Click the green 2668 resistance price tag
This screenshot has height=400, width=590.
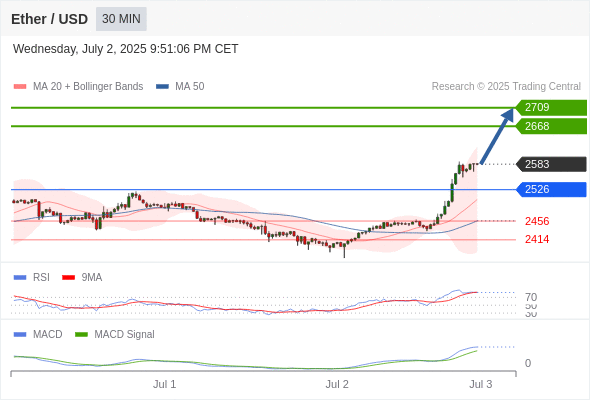pos(551,126)
